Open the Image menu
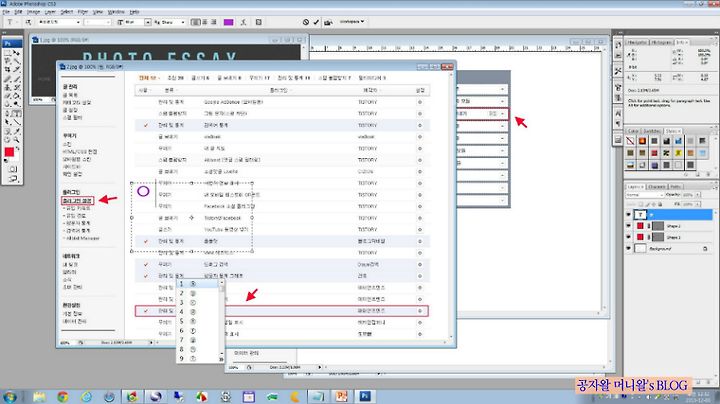 (x=34, y=11)
